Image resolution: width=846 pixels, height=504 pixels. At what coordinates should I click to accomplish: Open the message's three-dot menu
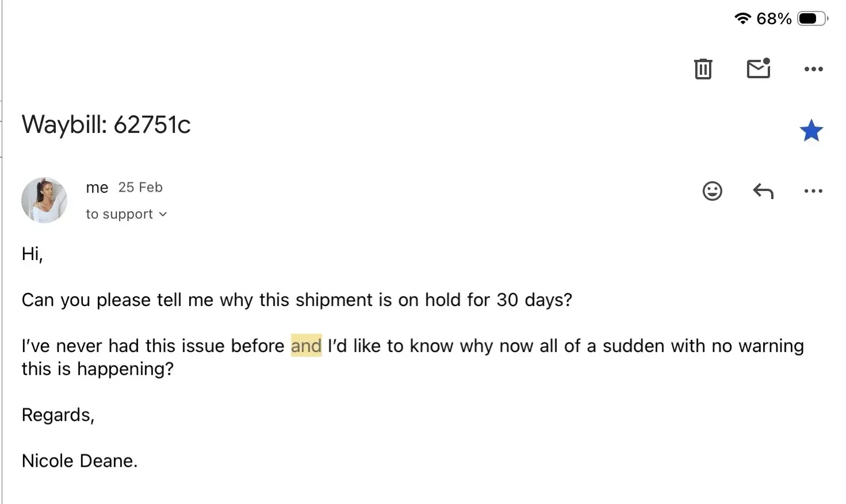[x=813, y=191]
